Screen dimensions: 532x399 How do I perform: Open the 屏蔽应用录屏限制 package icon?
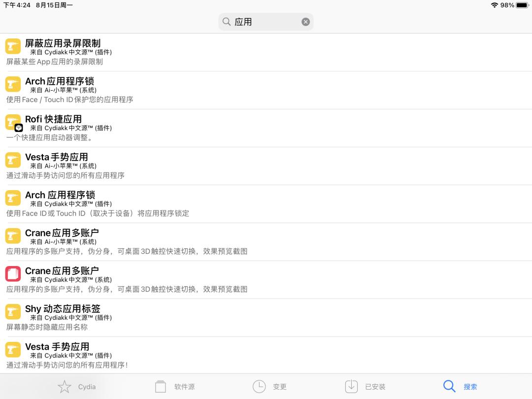tap(13, 46)
